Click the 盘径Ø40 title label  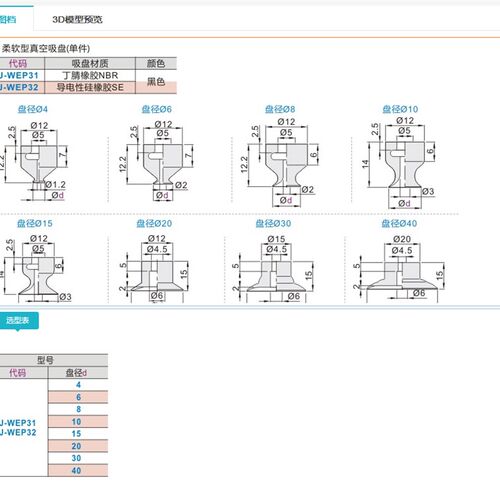coord(399,223)
